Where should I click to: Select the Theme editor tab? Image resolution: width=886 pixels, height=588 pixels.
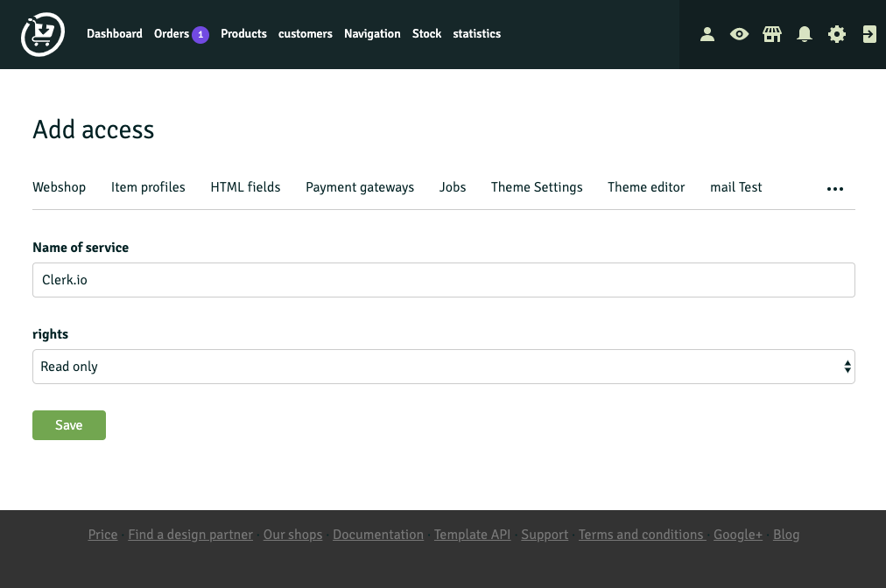click(x=646, y=187)
